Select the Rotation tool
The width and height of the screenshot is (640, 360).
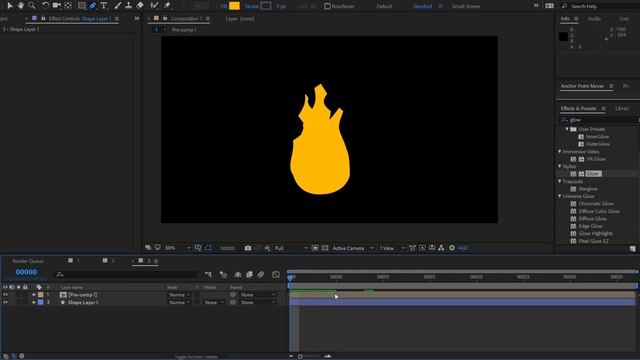[45, 5]
